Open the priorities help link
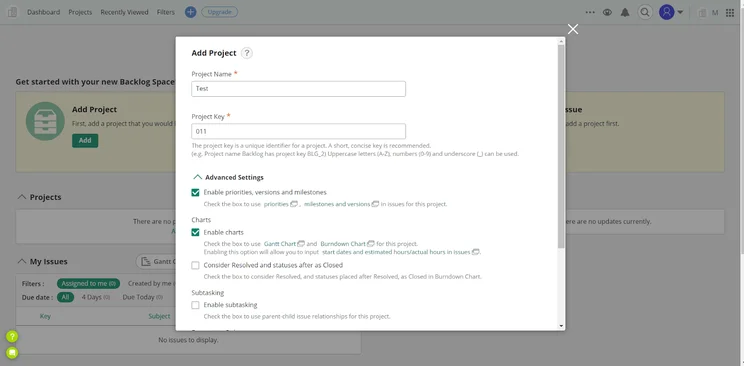This screenshot has height=366, width=744. (276, 205)
